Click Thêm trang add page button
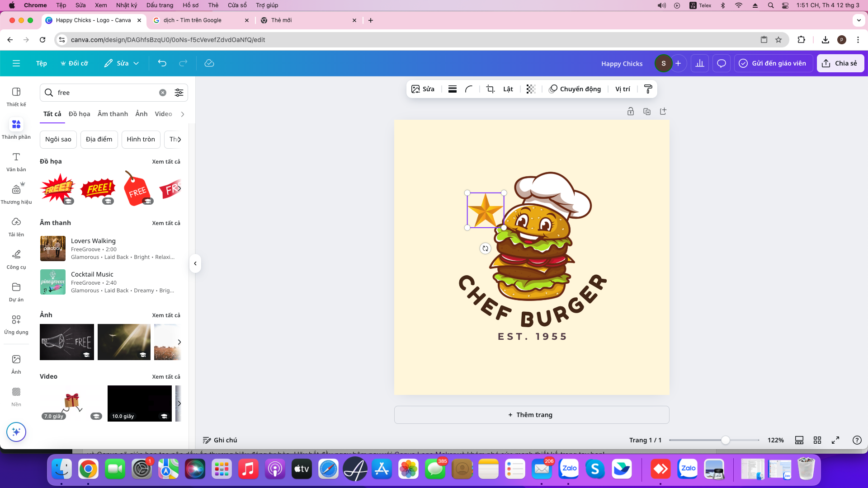 [531, 415]
